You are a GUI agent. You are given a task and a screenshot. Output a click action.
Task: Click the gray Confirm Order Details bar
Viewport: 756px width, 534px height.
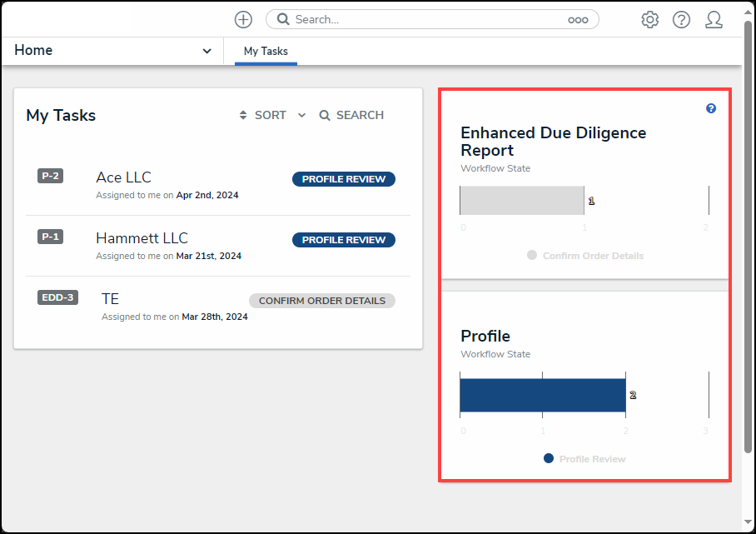tap(522, 200)
